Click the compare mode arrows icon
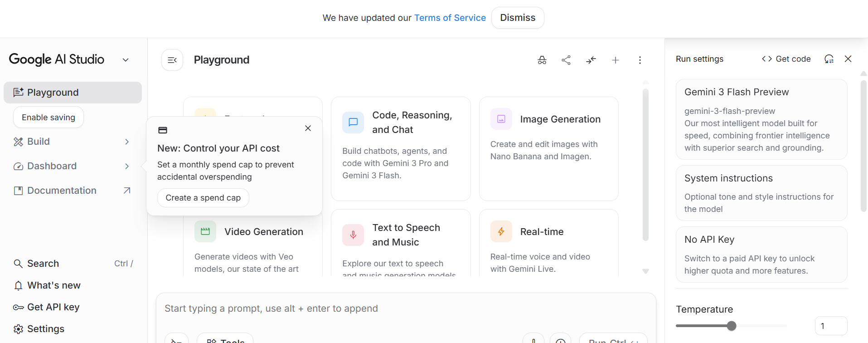This screenshot has width=868, height=343. click(591, 60)
